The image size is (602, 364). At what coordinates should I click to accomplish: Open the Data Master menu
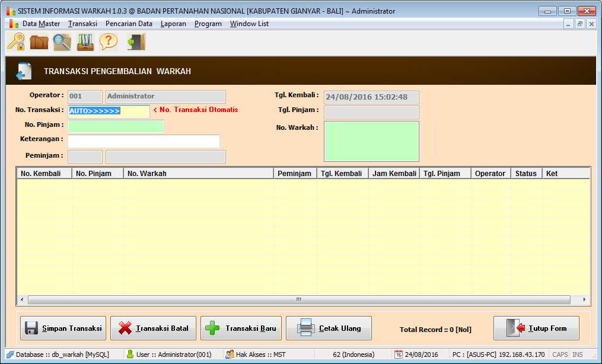click(41, 24)
